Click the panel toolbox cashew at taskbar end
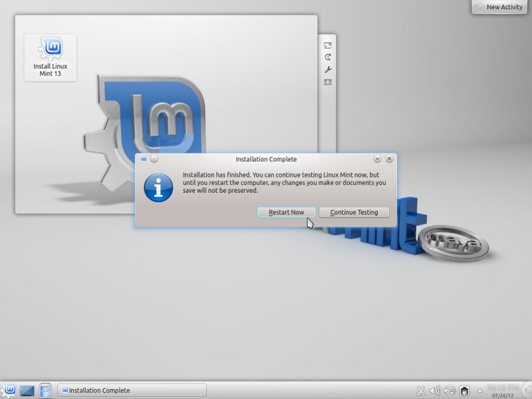 [527, 390]
